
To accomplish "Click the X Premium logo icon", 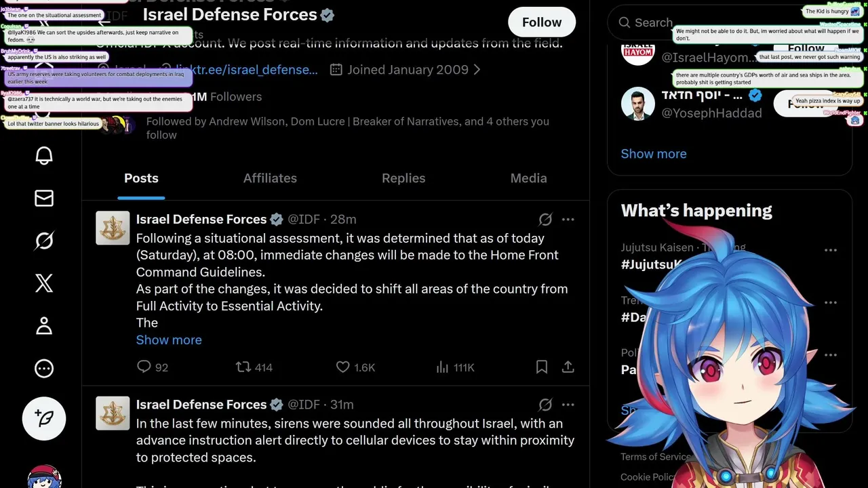I will point(44,283).
